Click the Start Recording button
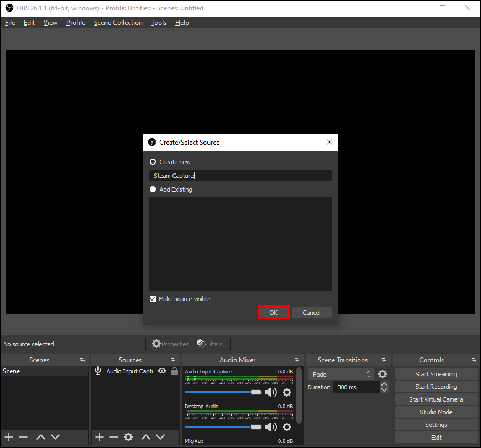 [436, 387]
